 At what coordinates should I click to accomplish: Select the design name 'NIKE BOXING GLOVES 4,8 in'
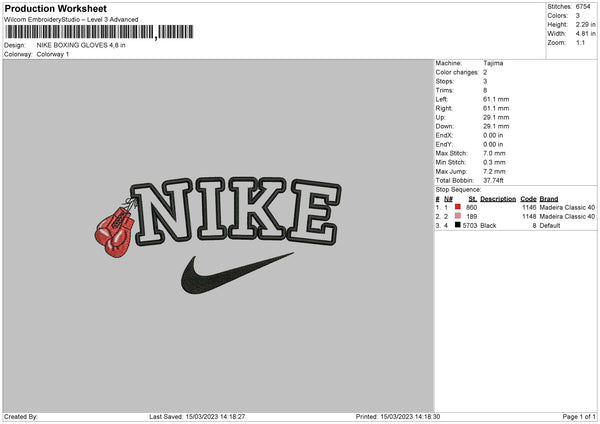(81, 45)
